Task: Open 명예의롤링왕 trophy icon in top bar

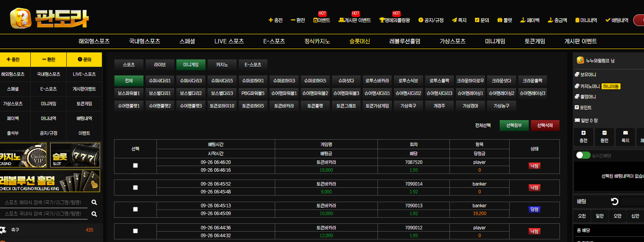Action: click(x=382, y=20)
